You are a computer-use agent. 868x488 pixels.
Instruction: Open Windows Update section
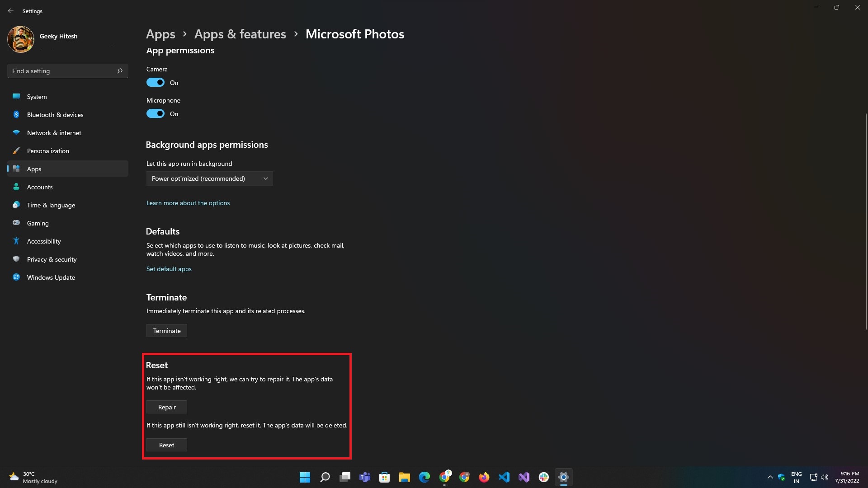51,277
